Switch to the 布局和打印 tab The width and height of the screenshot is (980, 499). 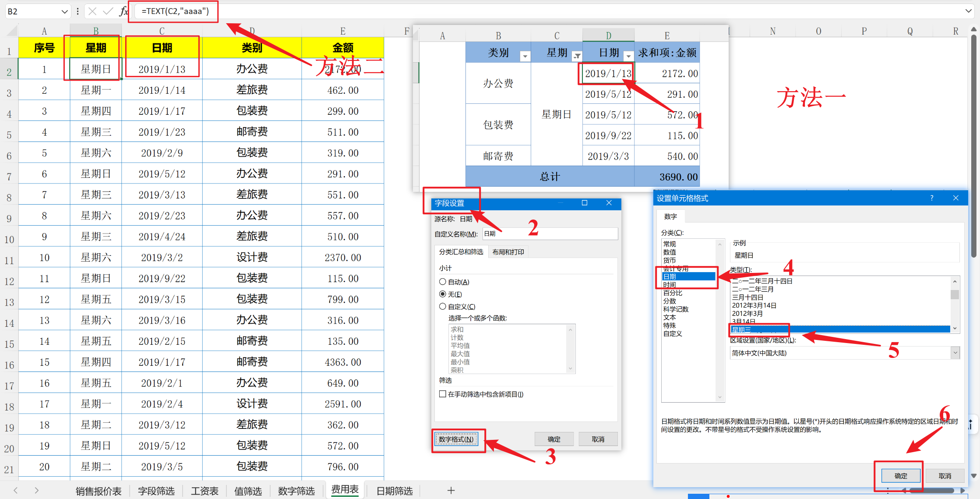coord(508,252)
